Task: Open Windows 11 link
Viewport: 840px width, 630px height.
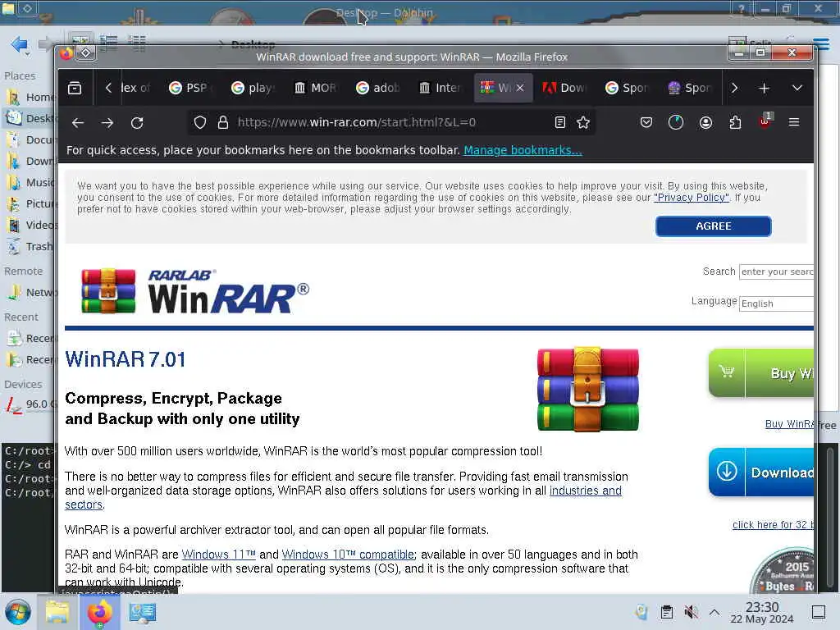Action: point(218,555)
